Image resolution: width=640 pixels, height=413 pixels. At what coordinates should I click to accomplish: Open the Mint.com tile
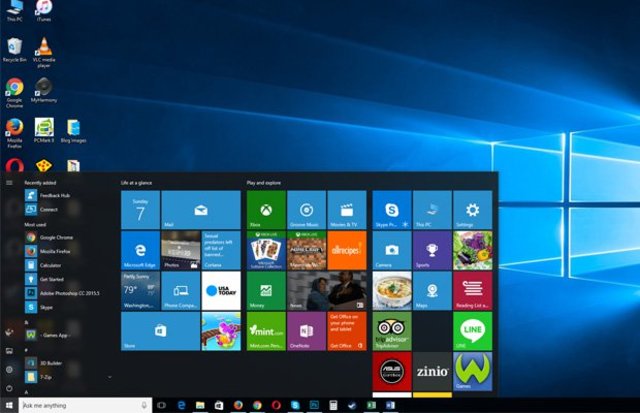click(x=266, y=331)
